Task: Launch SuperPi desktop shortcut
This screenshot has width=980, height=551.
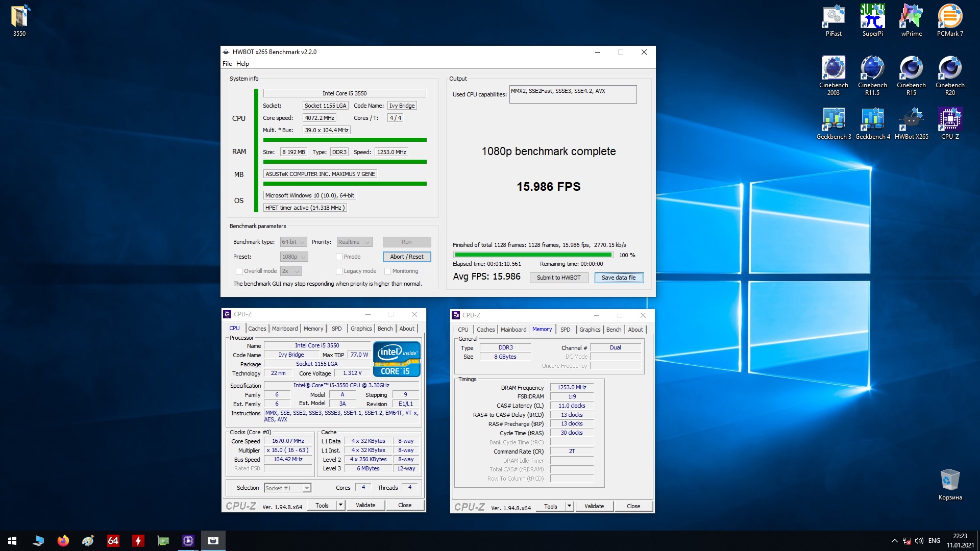Action: tap(872, 20)
